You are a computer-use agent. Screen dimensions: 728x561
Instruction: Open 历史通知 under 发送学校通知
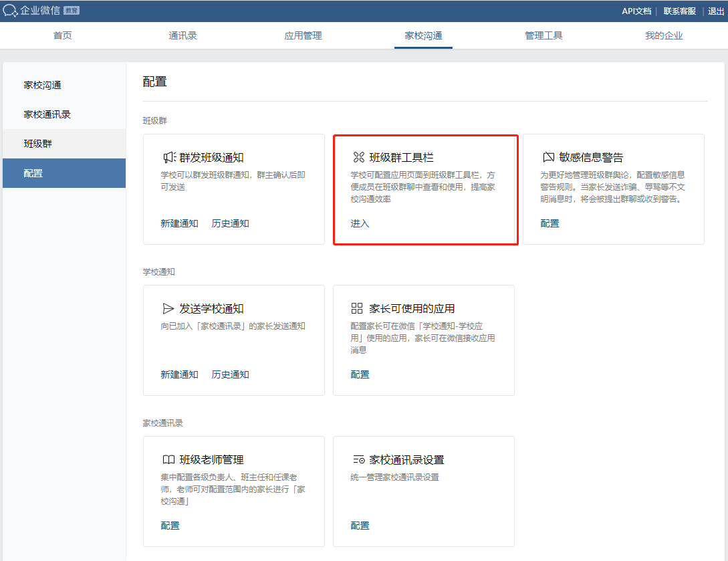[230, 374]
